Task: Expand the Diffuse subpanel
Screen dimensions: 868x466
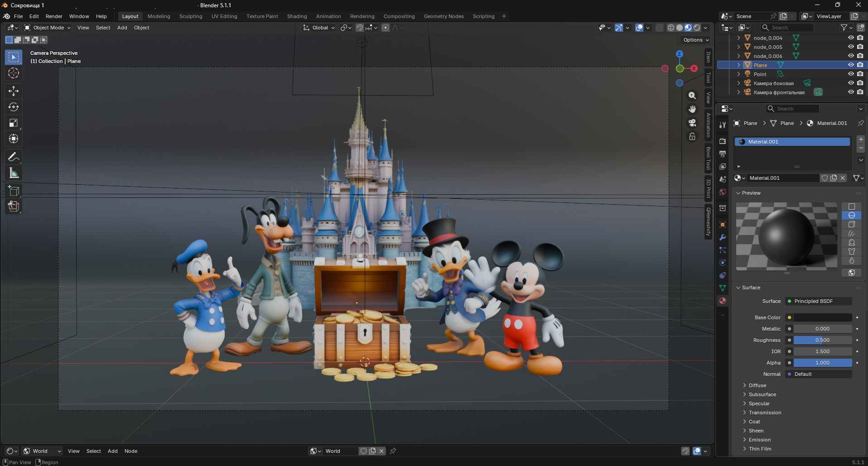Action: [x=757, y=385]
